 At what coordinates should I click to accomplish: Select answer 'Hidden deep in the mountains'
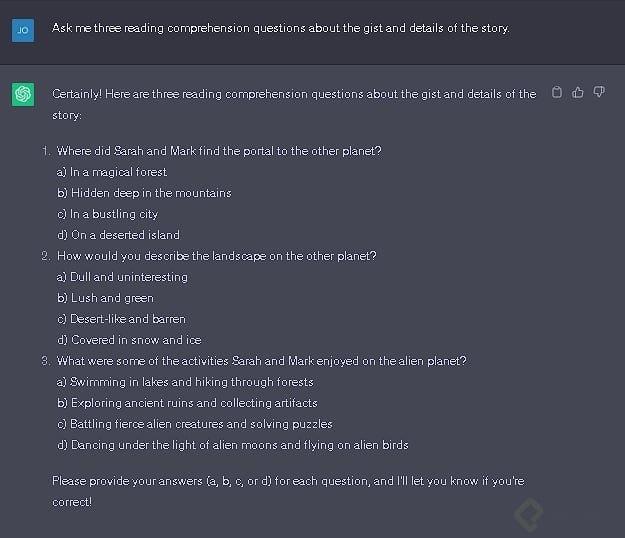[144, 193]
